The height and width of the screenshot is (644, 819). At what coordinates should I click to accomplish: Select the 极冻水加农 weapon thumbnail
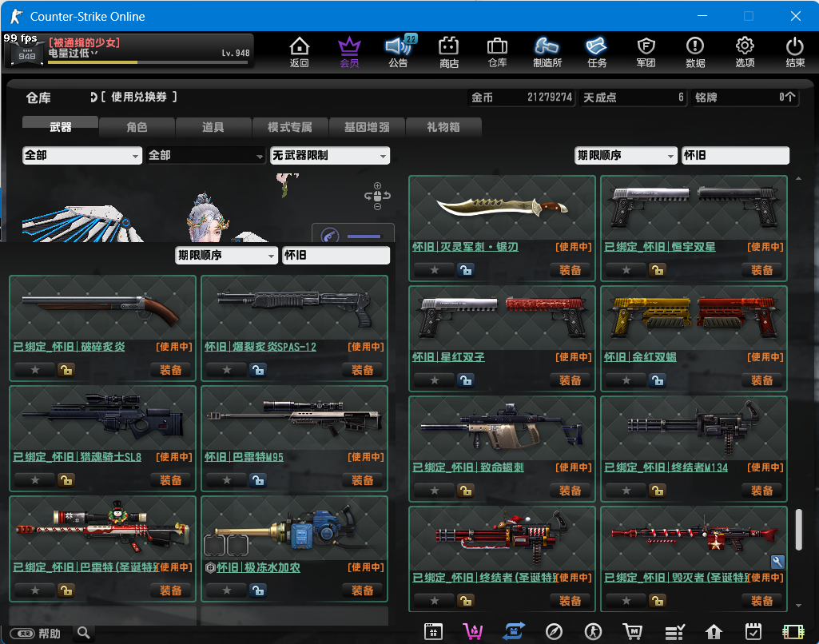click(x=294, y=527)
